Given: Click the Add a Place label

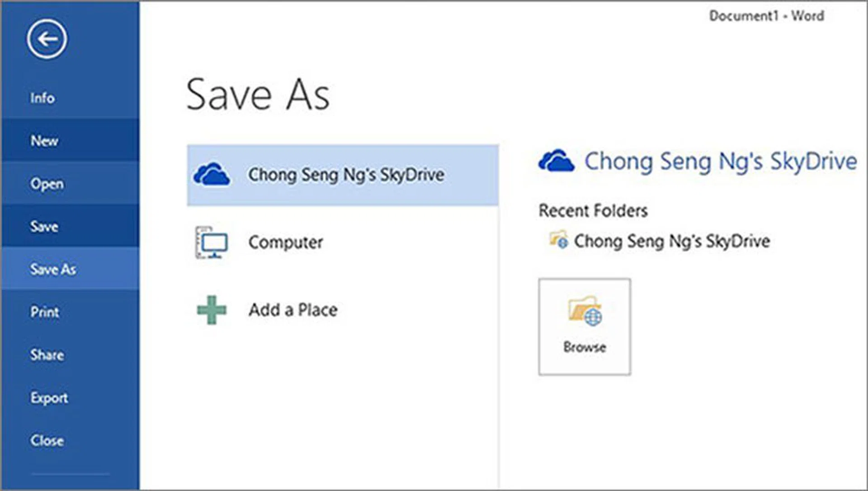Looking at the screenshot, I should 293,310.
